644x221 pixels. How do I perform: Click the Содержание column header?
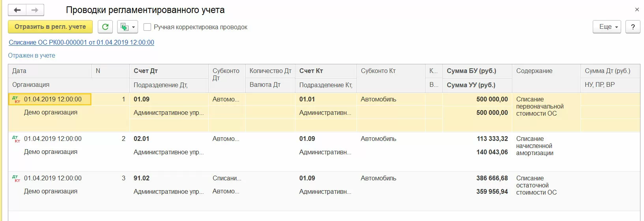(534, 71)
